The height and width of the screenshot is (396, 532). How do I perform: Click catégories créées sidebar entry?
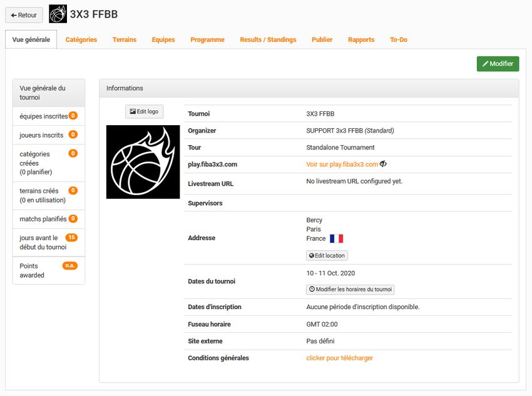(x=49, y=163)
